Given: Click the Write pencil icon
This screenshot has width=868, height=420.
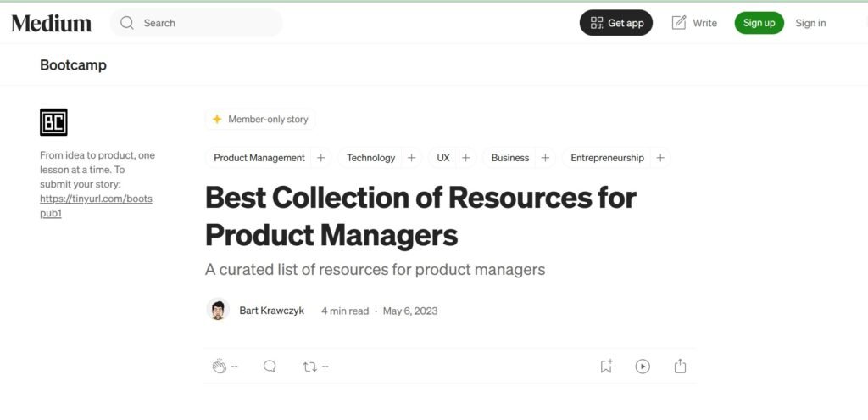Looking at the screenshot, I should click(x=679, y=23).
